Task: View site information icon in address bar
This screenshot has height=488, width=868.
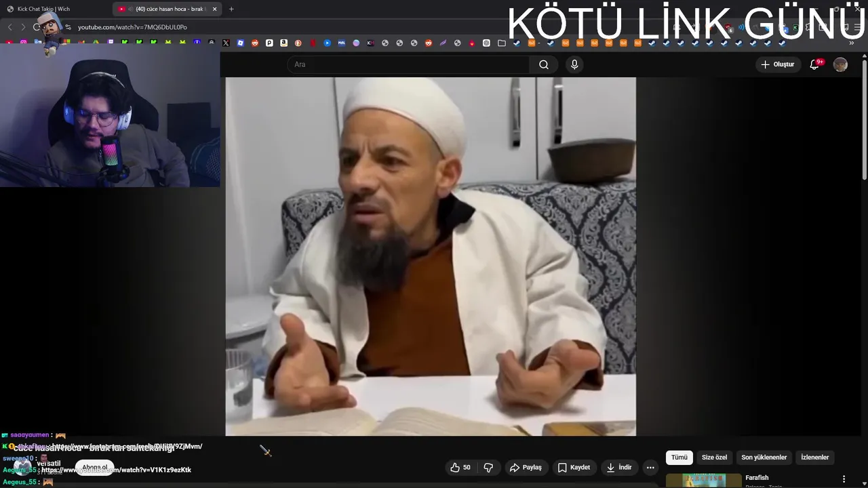Action: 68,27
